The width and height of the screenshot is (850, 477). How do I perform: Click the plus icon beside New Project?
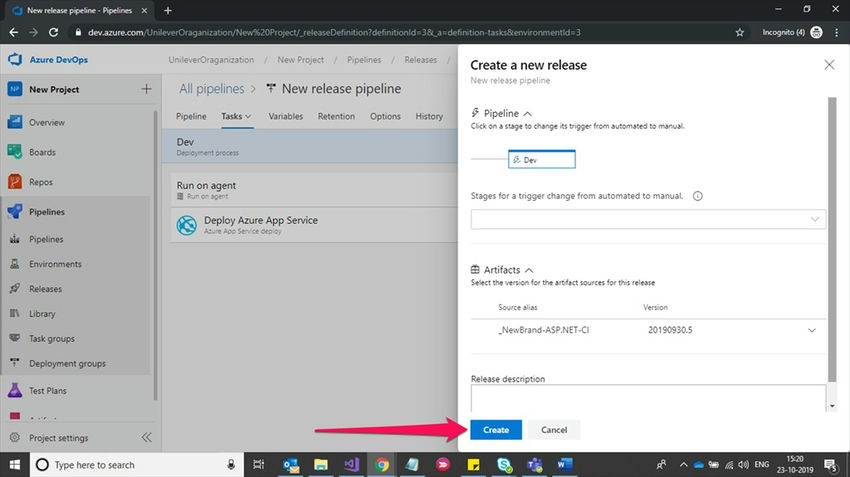point(146,89)
